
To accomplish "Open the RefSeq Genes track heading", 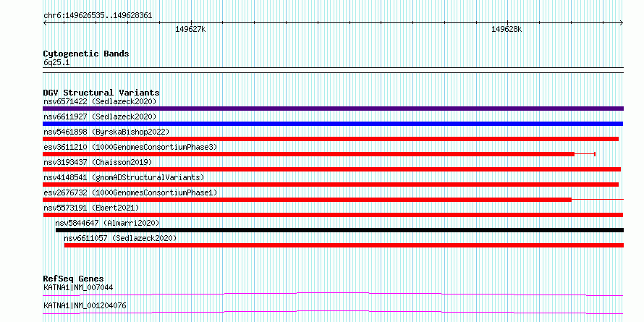I will [73, 279].
